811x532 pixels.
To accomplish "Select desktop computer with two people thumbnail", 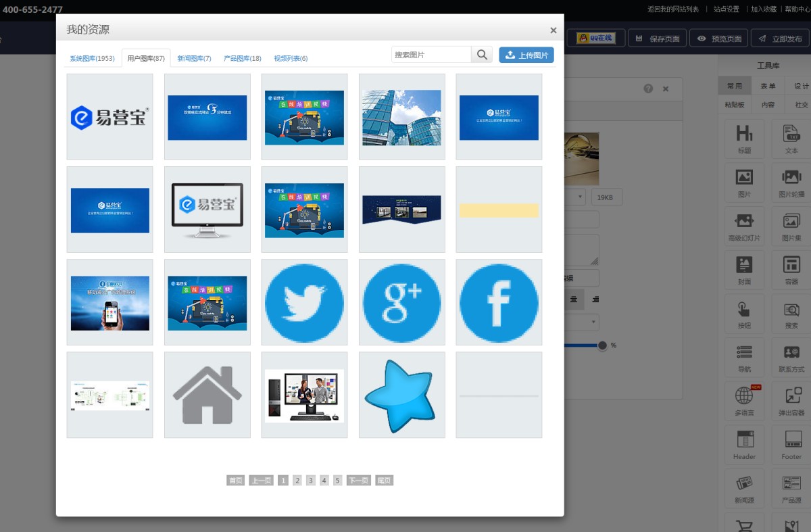I will [x=304, y=395].
